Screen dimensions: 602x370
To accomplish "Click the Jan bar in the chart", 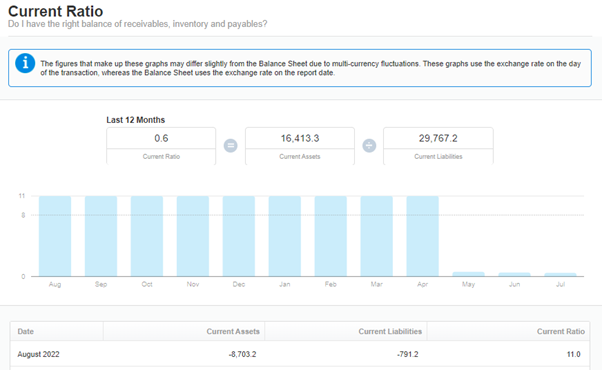I will point(285,236).
